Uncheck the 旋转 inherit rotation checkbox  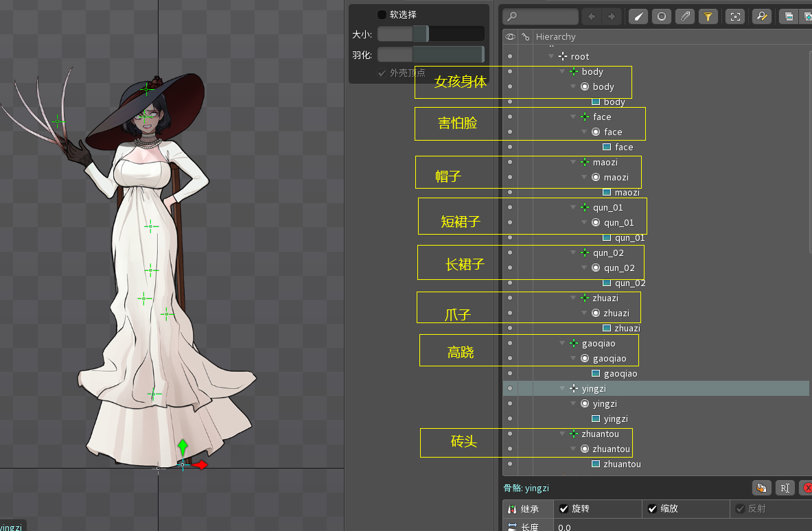click(564, 509)
